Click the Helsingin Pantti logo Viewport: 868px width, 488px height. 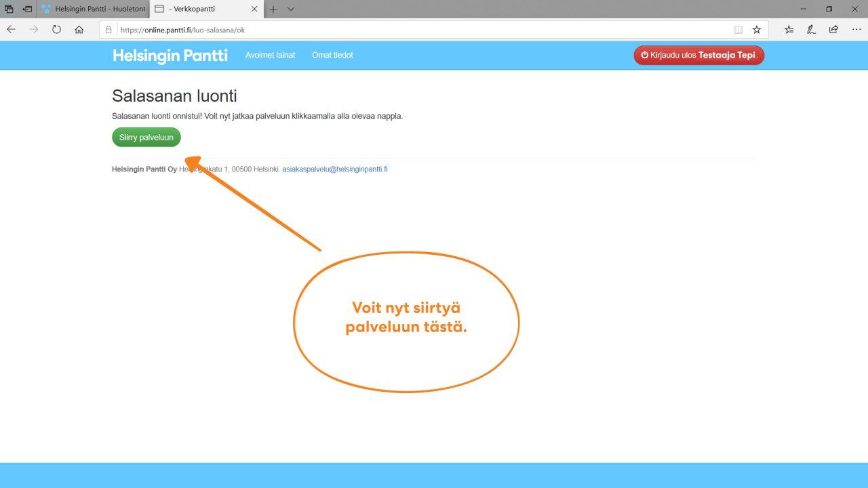170,55
